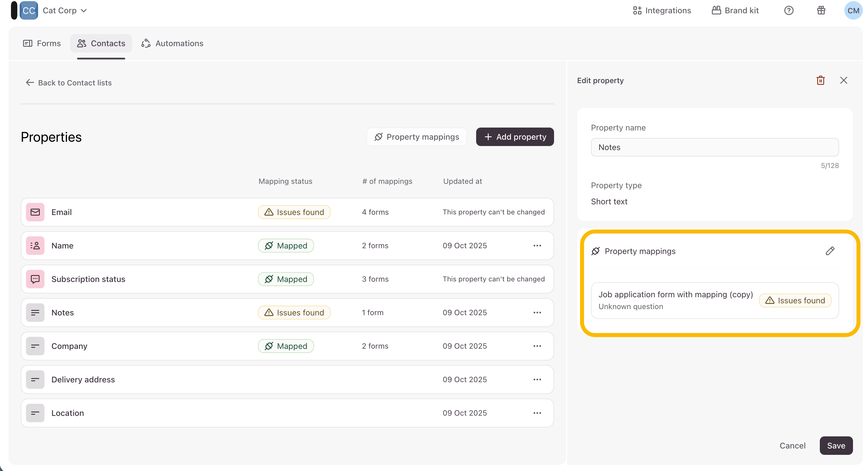Image resolution: width=868 pixels, height=471 pixels.
Task: Go back to Contact lists
Action: [x=69, y=83]
